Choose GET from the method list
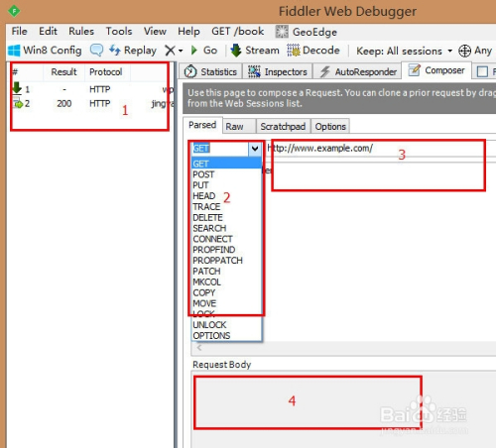The image size is (496, 448). point(226,164)
